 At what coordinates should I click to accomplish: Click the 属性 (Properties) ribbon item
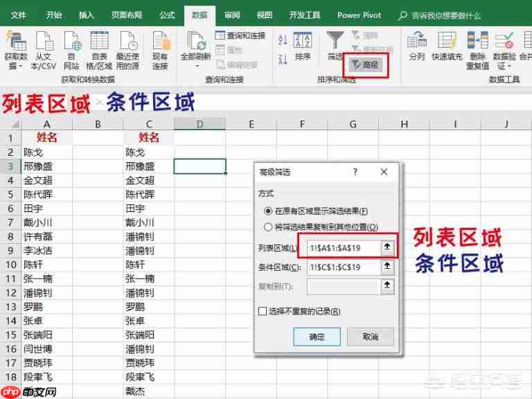coord(229,50)
